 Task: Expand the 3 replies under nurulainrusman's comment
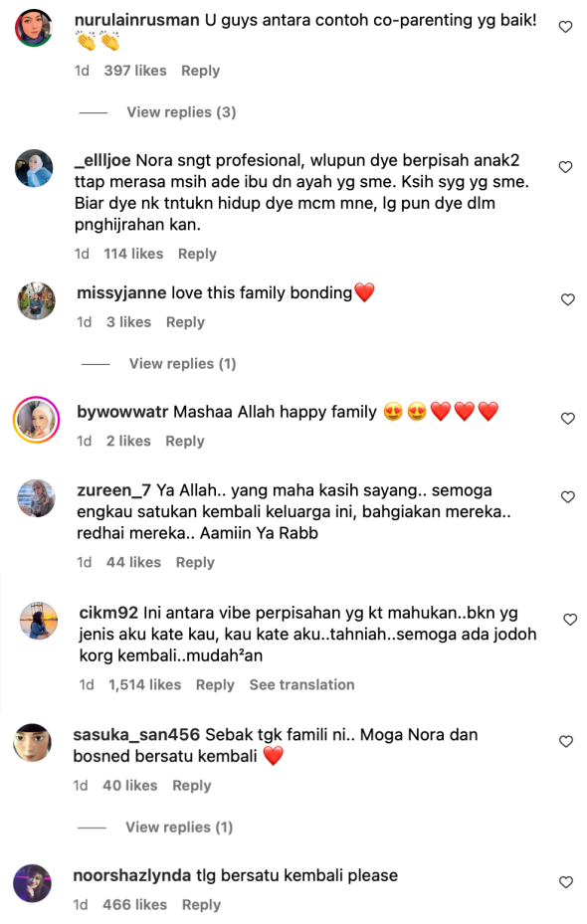181,112
